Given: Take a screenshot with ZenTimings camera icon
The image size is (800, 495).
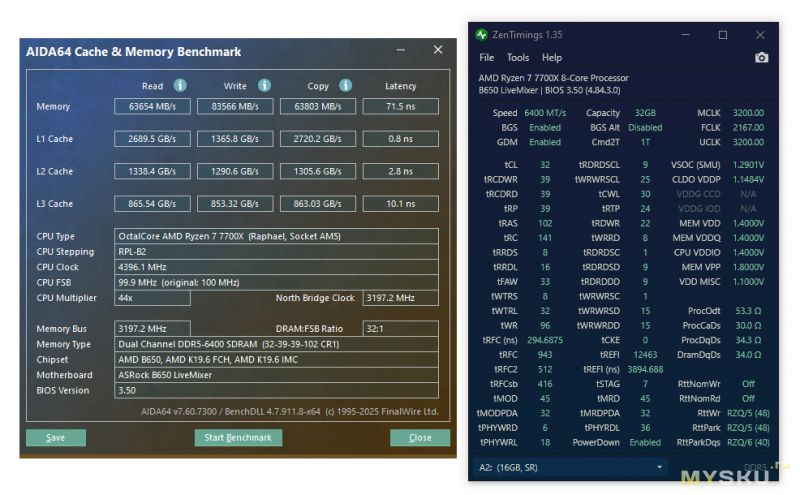Looking at the screenshot, I should click(761, 58).
